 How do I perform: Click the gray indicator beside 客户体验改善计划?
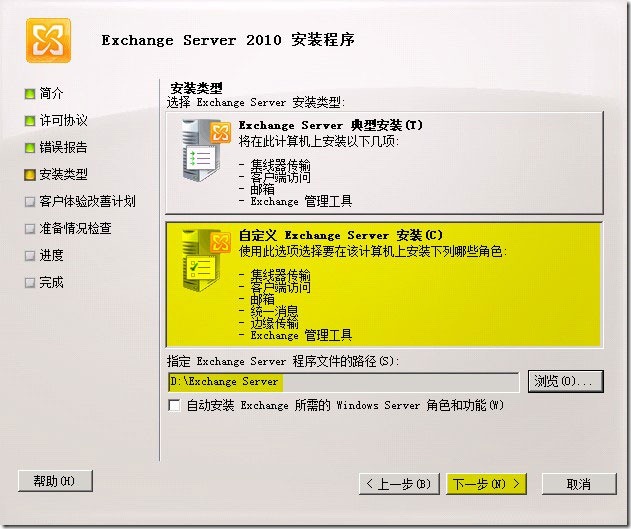[x=30, y=202]
